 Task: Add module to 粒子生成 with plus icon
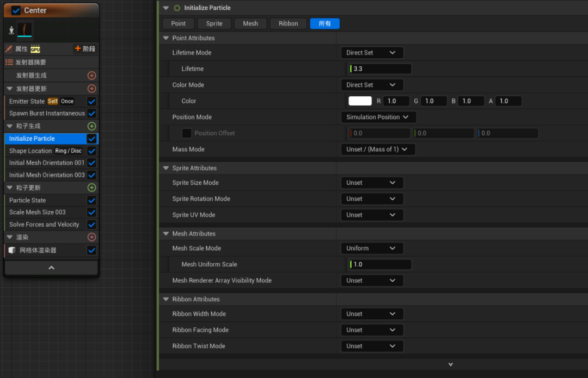point(91,126)
